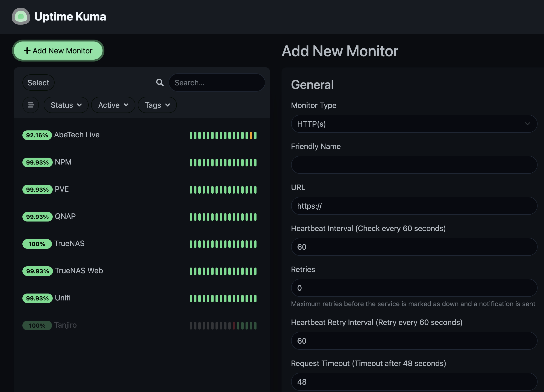Click the TrueNAS Web heartbeat bar

pyautogui.click(x=223, y=271)
